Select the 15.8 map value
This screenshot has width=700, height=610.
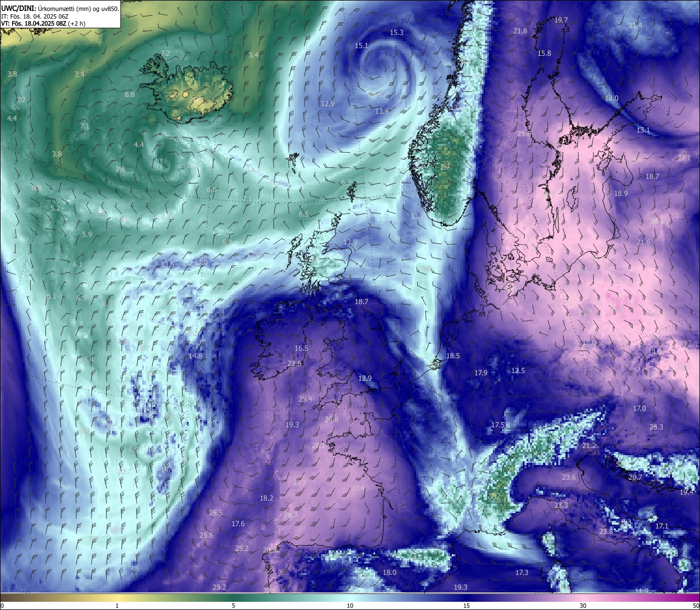(x=544, y=53)
